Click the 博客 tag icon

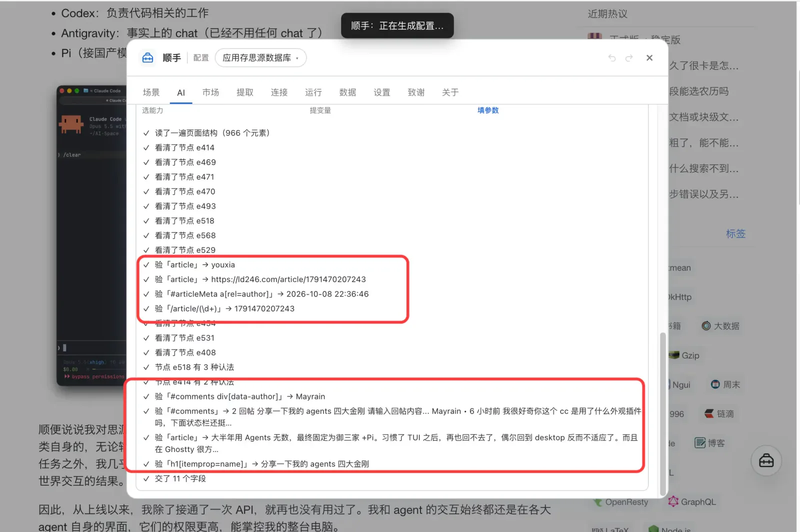[x=700, y=443]
